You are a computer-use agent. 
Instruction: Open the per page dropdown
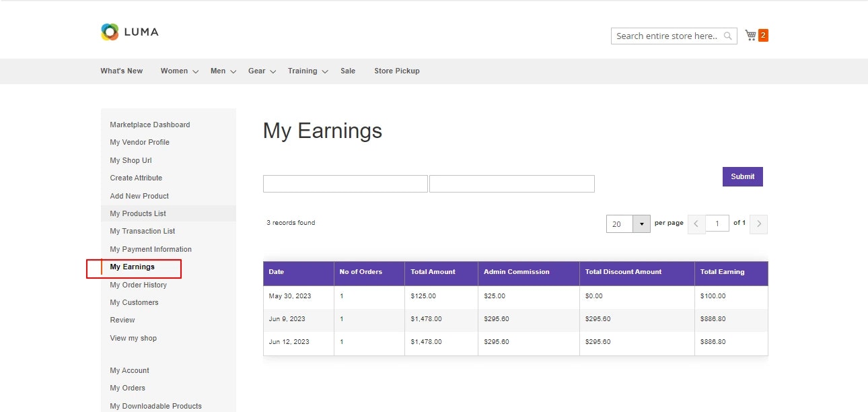(x=628, y=224)
